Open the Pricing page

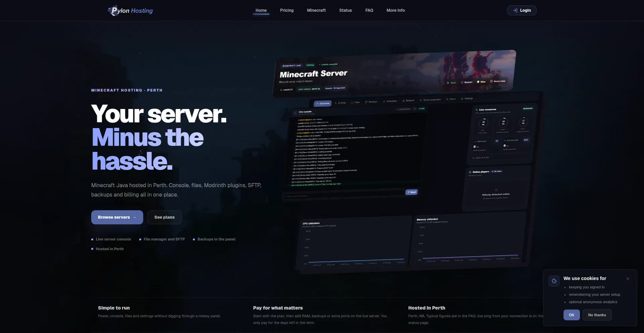pyautogui.click(x=287, y=10)
